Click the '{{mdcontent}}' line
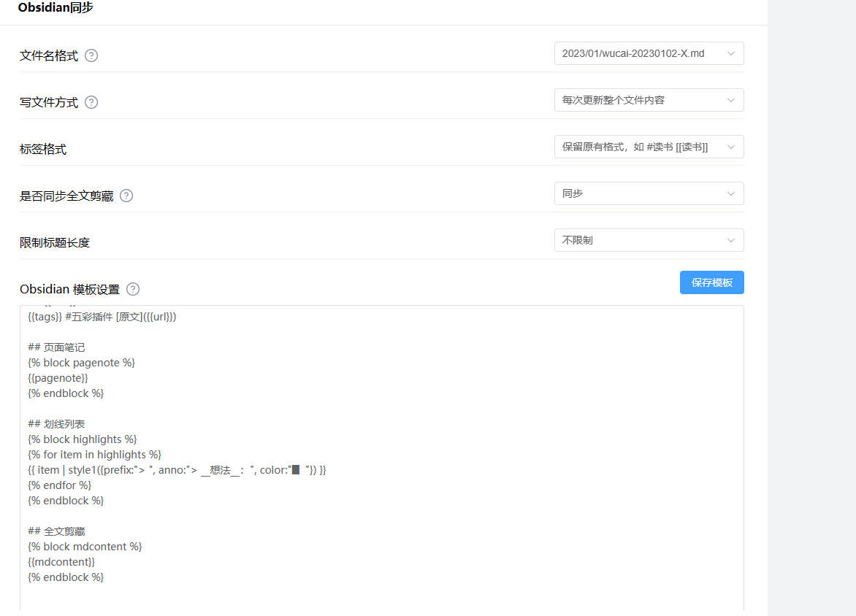856x616 pixels. [61, 562]
